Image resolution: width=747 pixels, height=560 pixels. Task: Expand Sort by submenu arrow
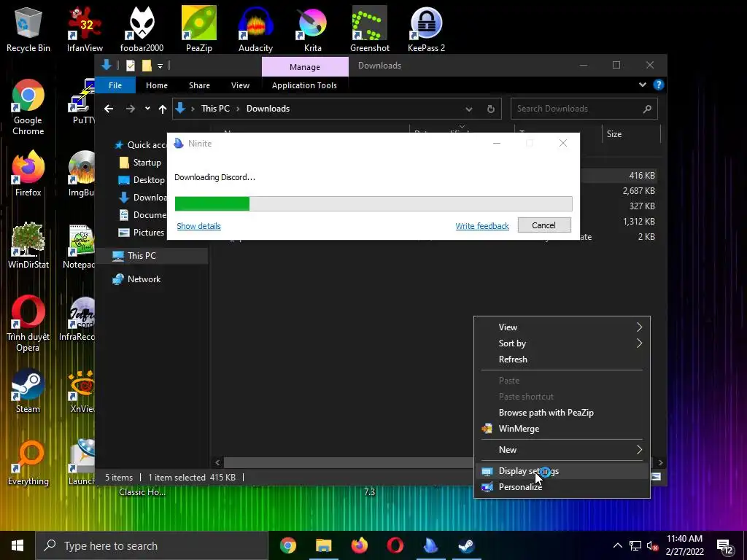click(x=639, y=343)
